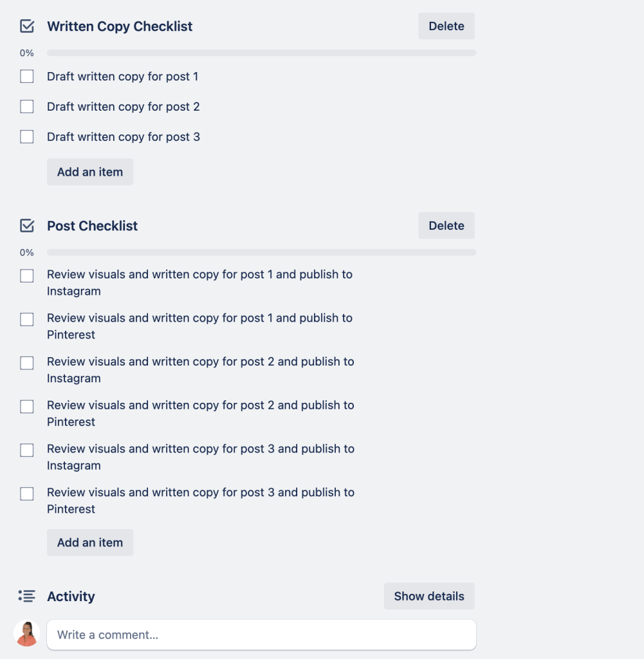Click the Written Copy Checklist progress bar
Image resolution: width=644 pixels, height=659 pixels.
261,53
